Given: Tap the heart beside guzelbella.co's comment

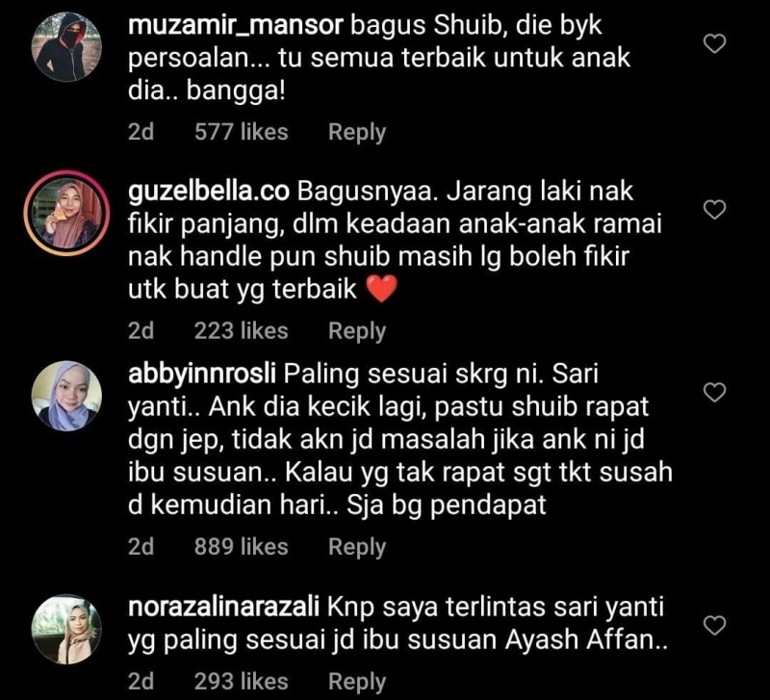Looking at the screenshot, I should [714, 210].
